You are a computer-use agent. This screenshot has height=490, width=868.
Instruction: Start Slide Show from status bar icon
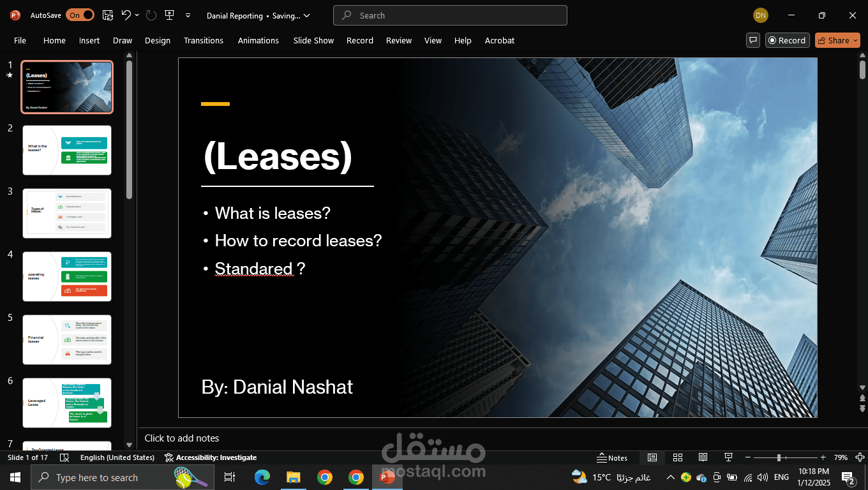coord(728,457)
